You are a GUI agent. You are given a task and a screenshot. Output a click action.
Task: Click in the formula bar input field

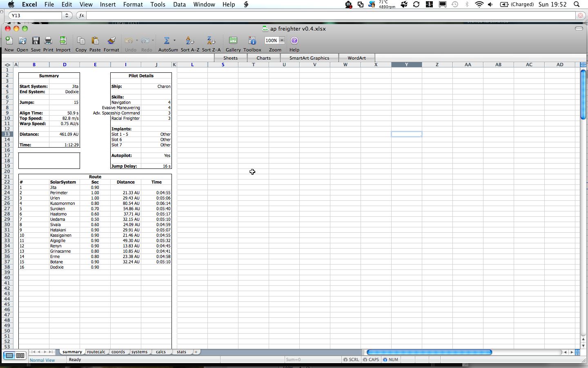pyautogui.click(x=331, y=16)
